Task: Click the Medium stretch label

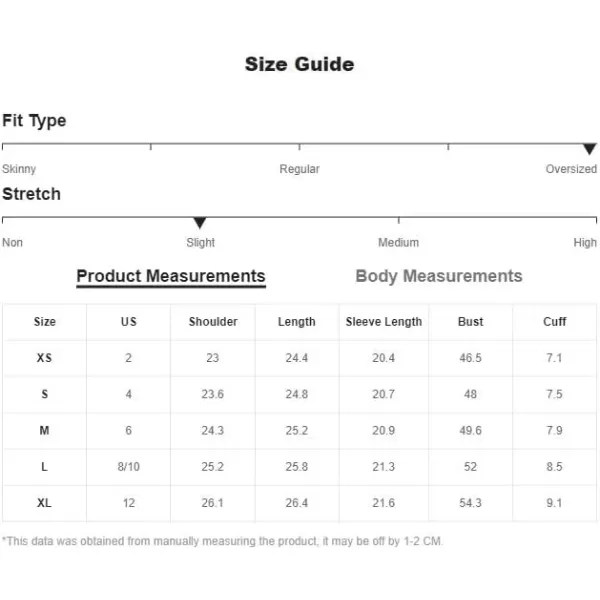Action: [x=398, y=243]
